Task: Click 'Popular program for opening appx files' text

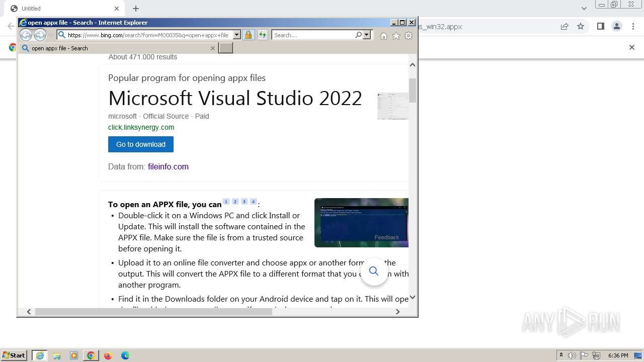Action: (187, 78)
